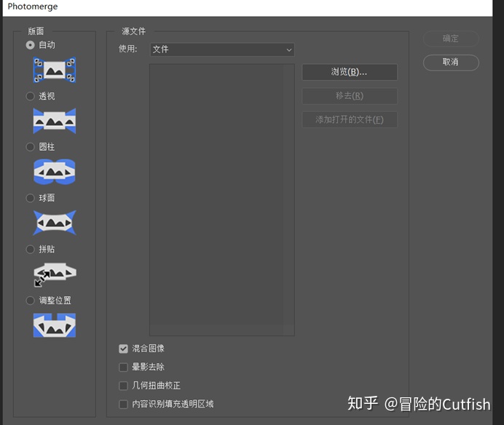Click the 浏览(B)... button

click(x=350, y=72)
